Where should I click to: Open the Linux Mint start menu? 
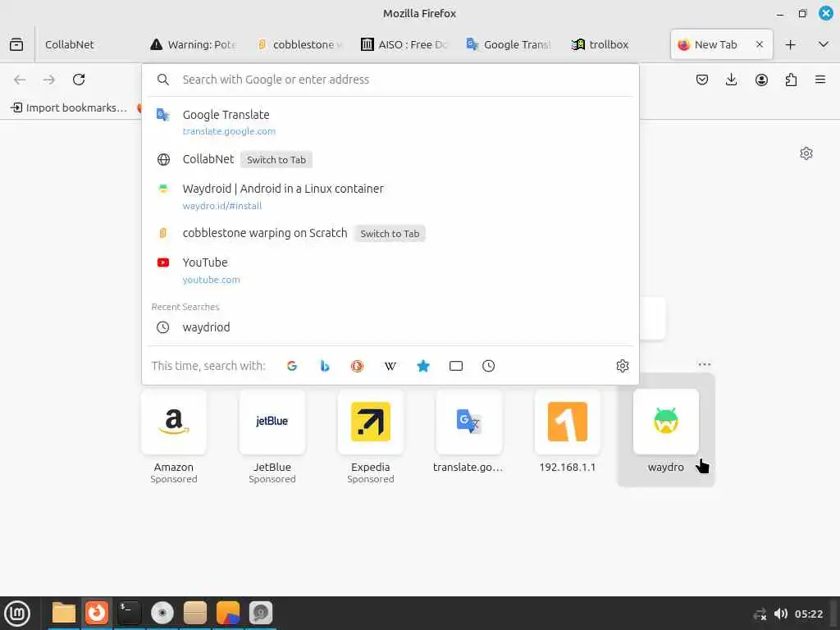click(17, 614)
